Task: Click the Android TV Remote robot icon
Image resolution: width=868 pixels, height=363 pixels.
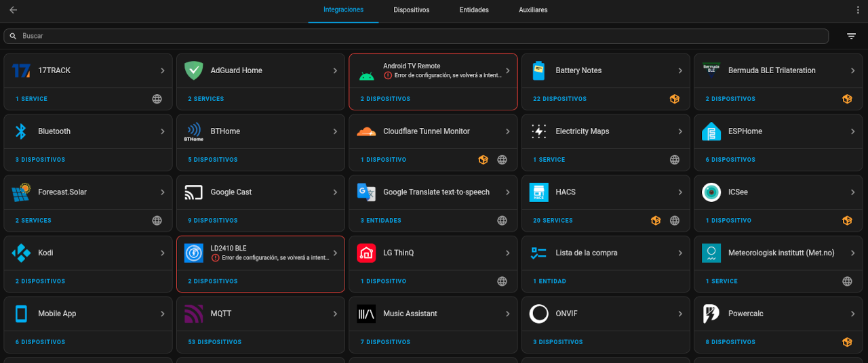Action: pyautogui.click(x=367, y=76)
